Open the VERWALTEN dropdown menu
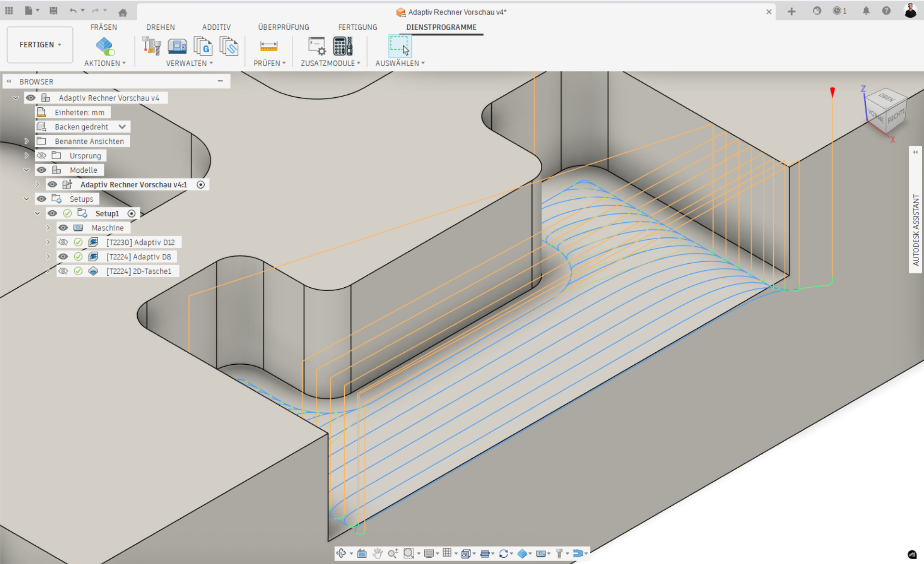The width and height of the screenshot is (924, 564). [x=189, y=63]
